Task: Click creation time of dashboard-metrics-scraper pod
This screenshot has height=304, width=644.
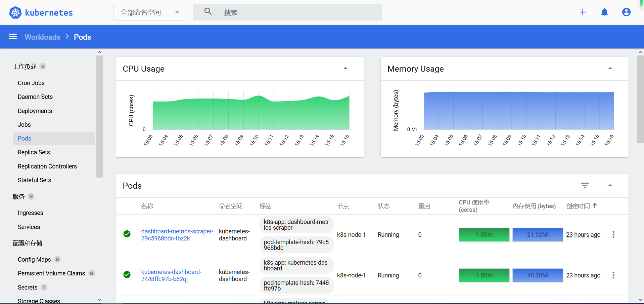Action: pyautogui.click(x=583, y=235)
